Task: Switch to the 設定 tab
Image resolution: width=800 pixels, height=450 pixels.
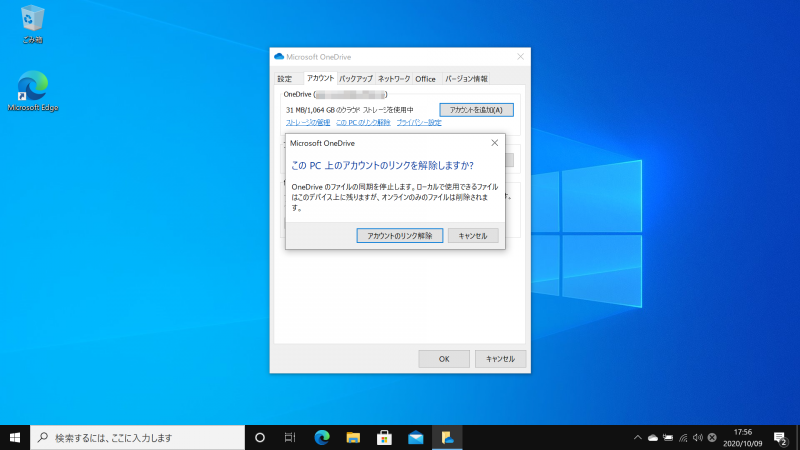Action: pos(285,79)
